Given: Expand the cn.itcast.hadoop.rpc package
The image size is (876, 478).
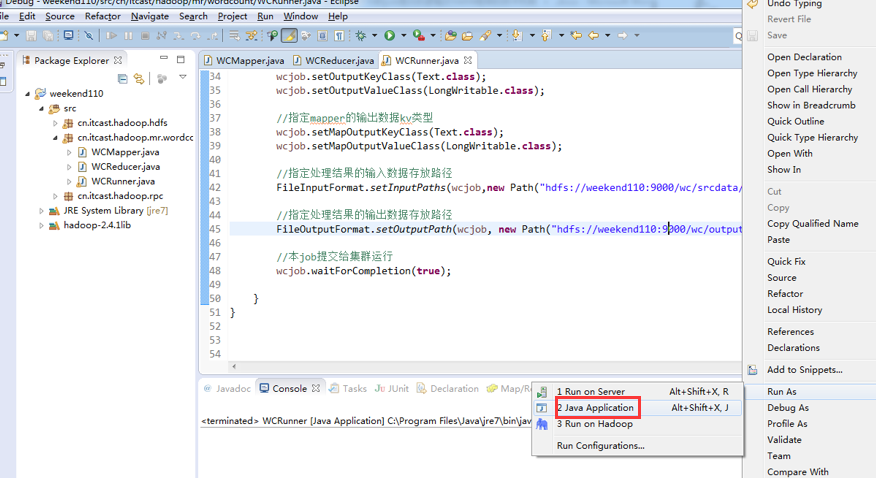Looking at the screenshot, I should (x=55, y=197).
